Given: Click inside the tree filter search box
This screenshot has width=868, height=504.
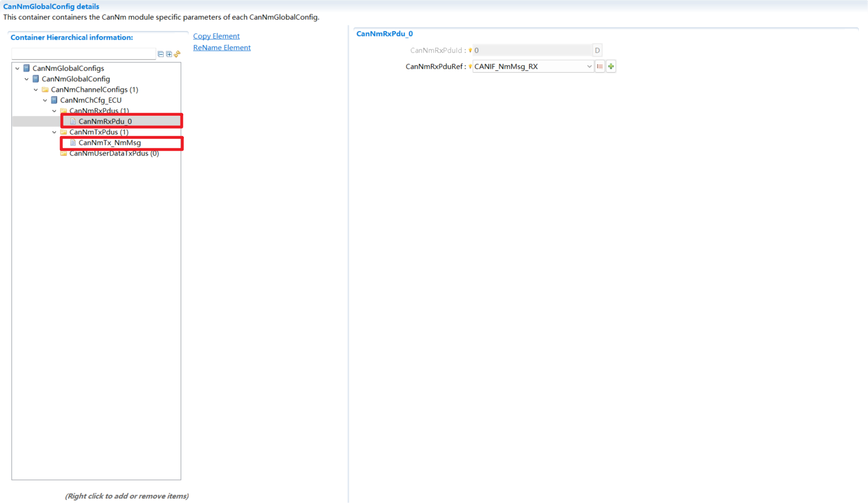Looking at the screenshot, I should tap(84, 52).
